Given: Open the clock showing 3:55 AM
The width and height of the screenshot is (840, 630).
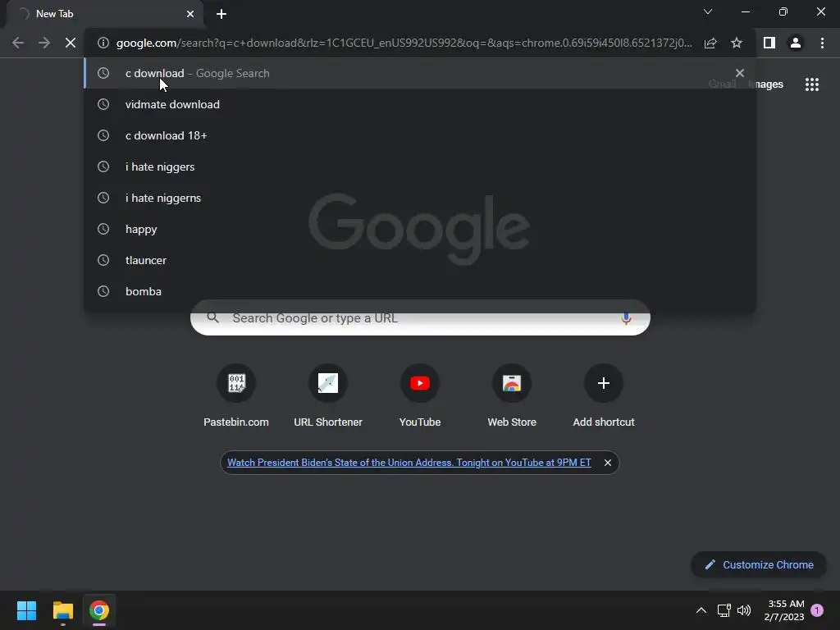Looking at the screenshot, I should coord(783,610).
